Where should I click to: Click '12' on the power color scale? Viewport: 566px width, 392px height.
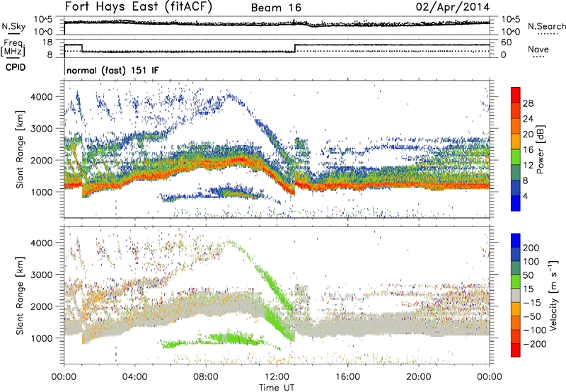(x=528, y=166)
